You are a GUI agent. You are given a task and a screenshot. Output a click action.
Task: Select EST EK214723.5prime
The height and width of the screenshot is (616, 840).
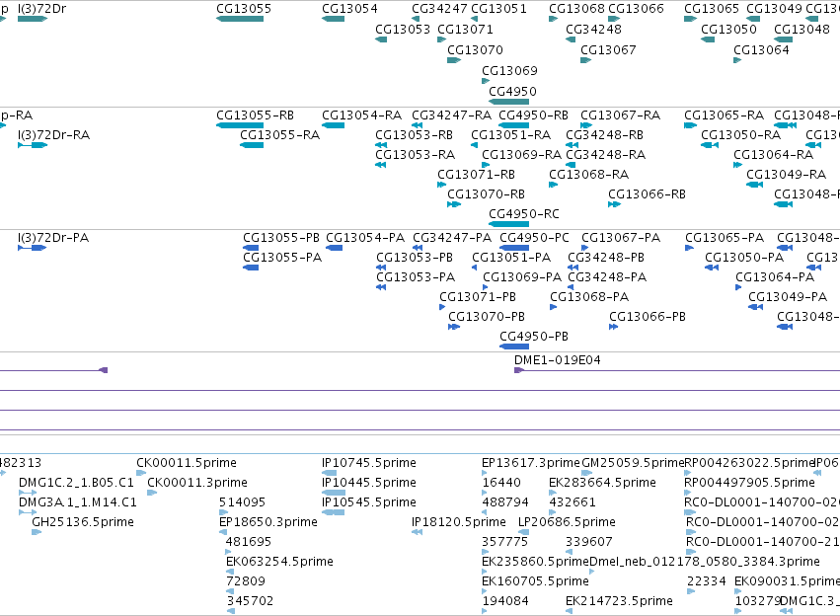(570, 612)
